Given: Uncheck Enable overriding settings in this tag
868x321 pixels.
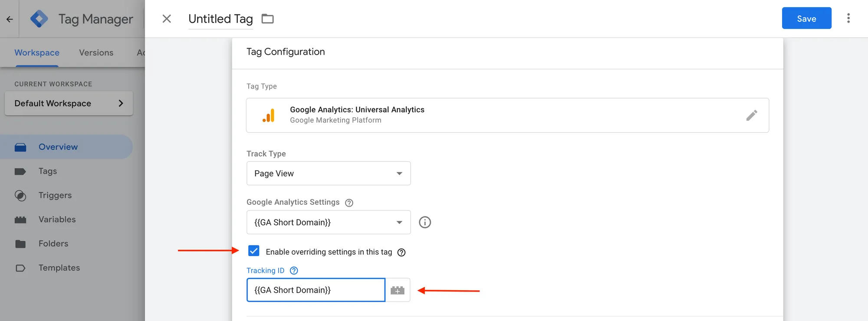Looking at the screenshot, I should click(x=254, y=251).
